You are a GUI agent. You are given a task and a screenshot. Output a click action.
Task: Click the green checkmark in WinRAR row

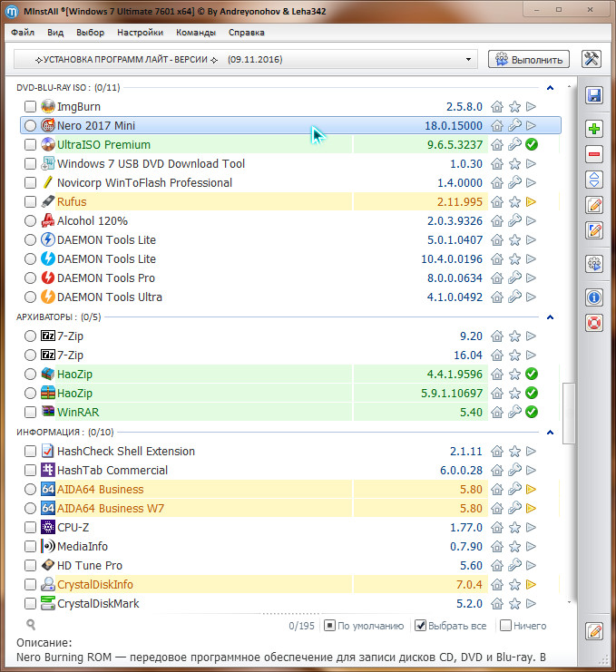(532, 412)
